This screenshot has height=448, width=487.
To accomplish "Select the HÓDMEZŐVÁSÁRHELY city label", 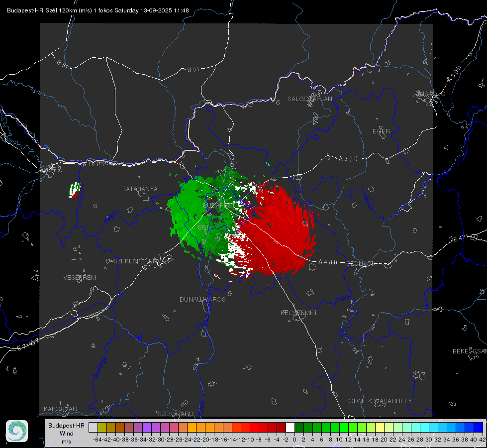I will [378, 401].
